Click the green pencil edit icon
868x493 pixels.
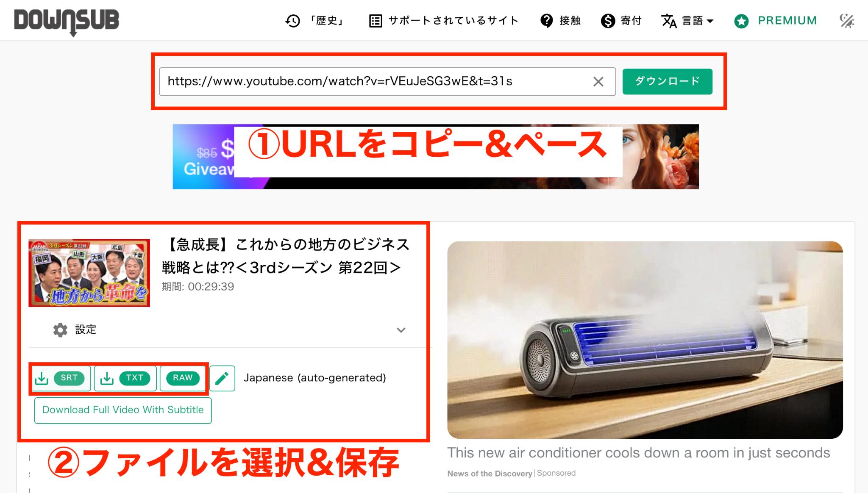point(222,378)
